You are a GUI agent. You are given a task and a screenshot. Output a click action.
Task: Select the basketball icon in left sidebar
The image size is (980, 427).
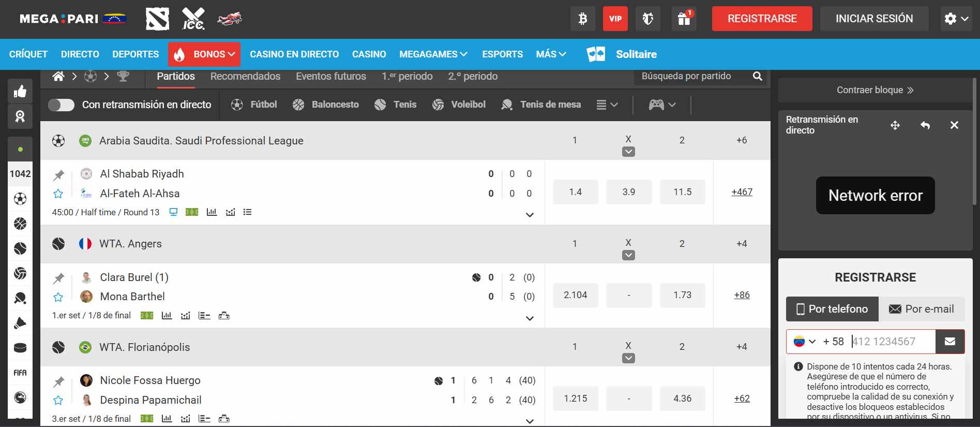[20, 224]
